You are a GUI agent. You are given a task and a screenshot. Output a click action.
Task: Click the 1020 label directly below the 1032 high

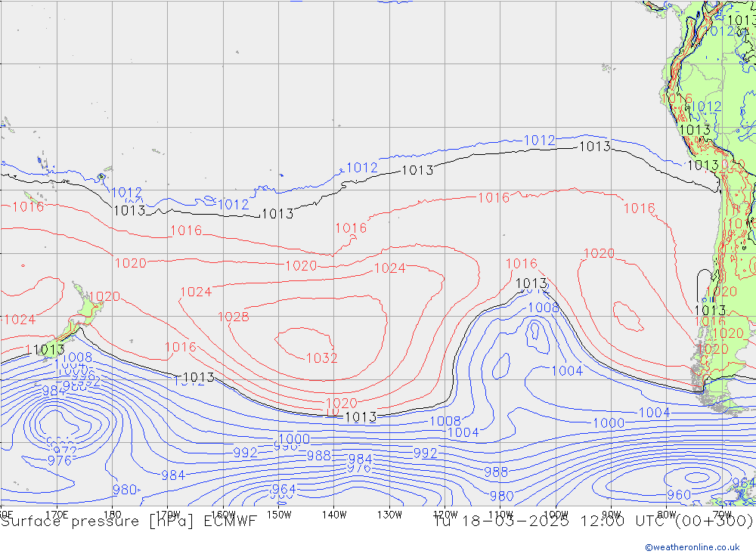click(x=342, y=403)
